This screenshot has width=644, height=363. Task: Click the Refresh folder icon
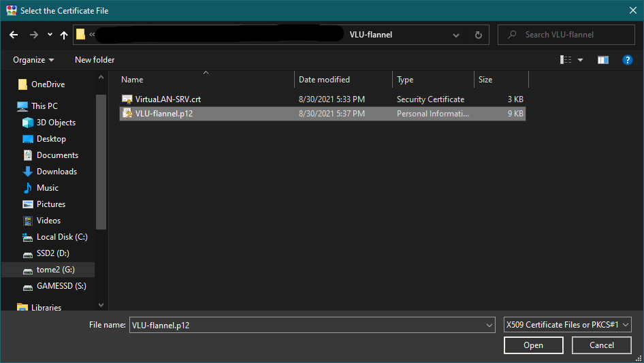click(x=478, y=35)
